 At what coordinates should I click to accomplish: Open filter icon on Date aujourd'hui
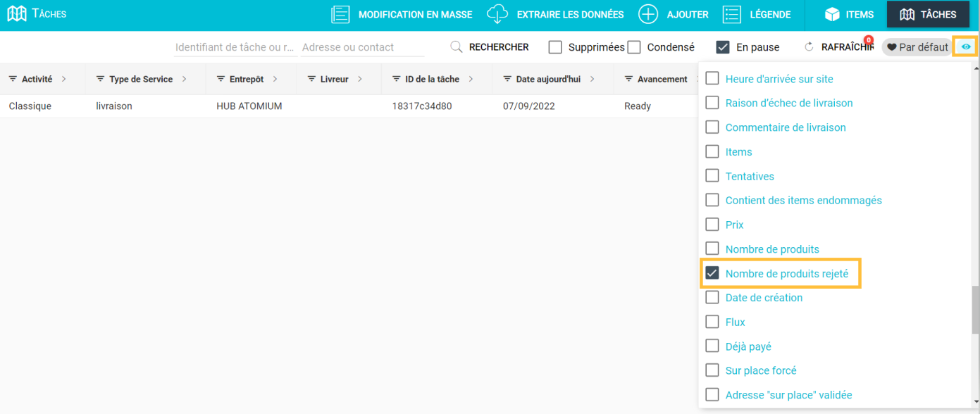(507, 79)
